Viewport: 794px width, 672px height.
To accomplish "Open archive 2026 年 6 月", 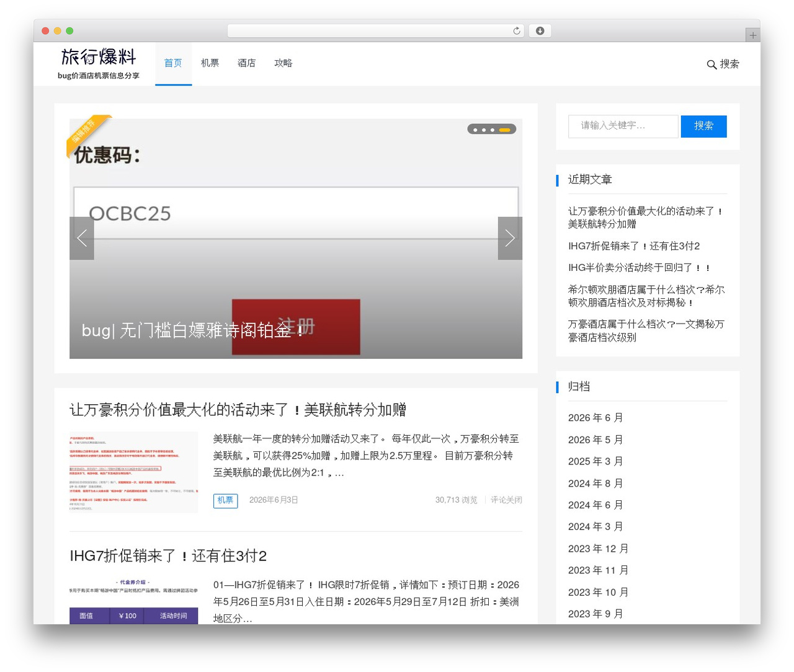I will [595, 418].
